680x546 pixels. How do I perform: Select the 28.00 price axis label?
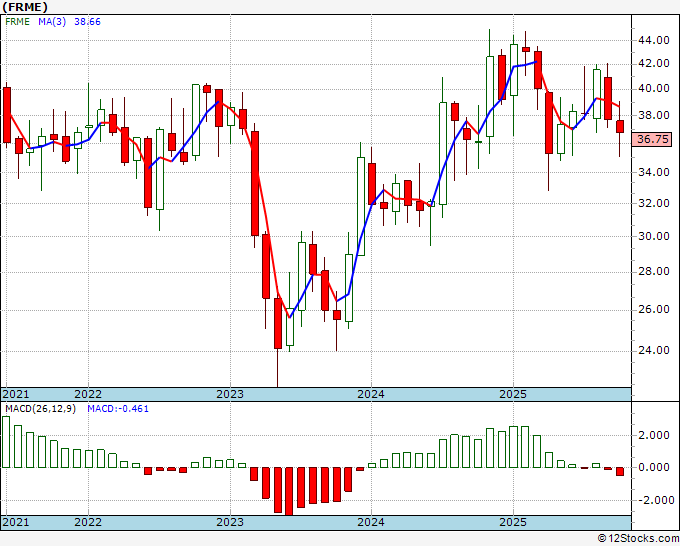(654, 271)
